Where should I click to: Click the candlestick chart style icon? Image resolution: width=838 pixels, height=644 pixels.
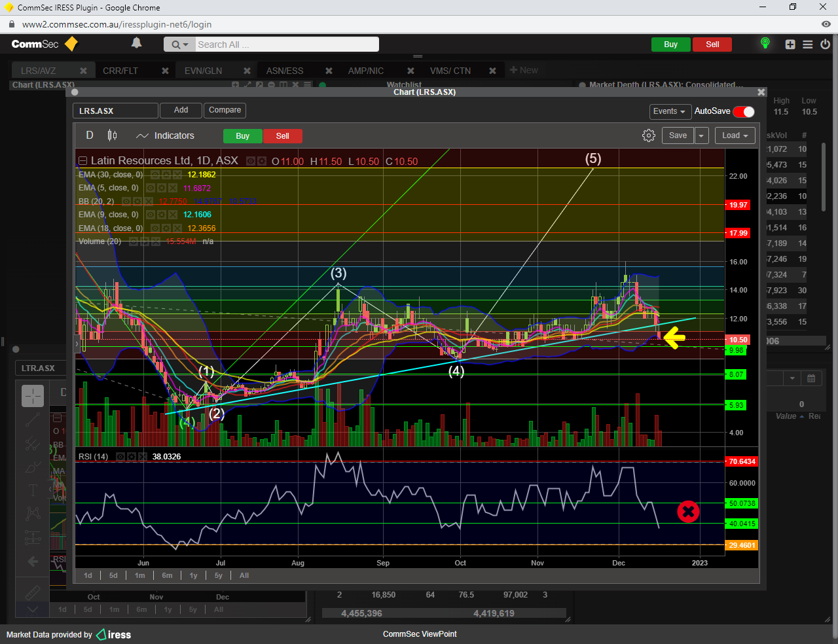coord(112,135)
